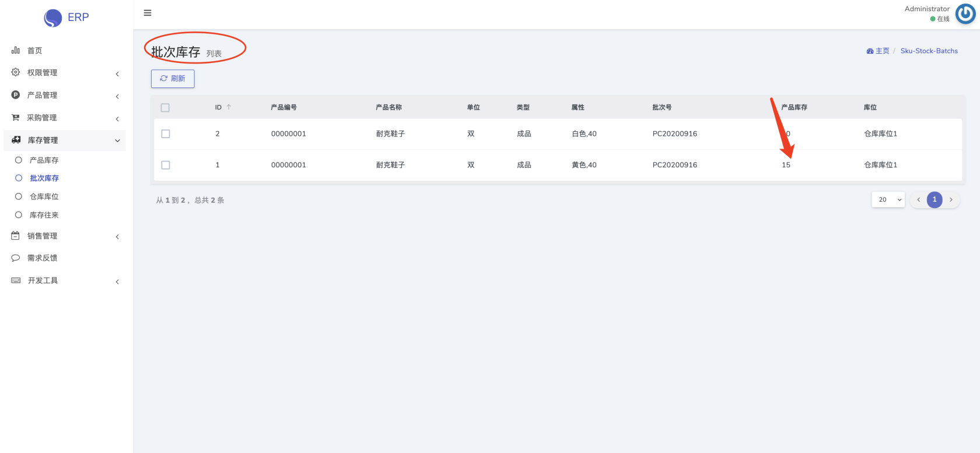Click the ERP brand text

coord(78,17)
